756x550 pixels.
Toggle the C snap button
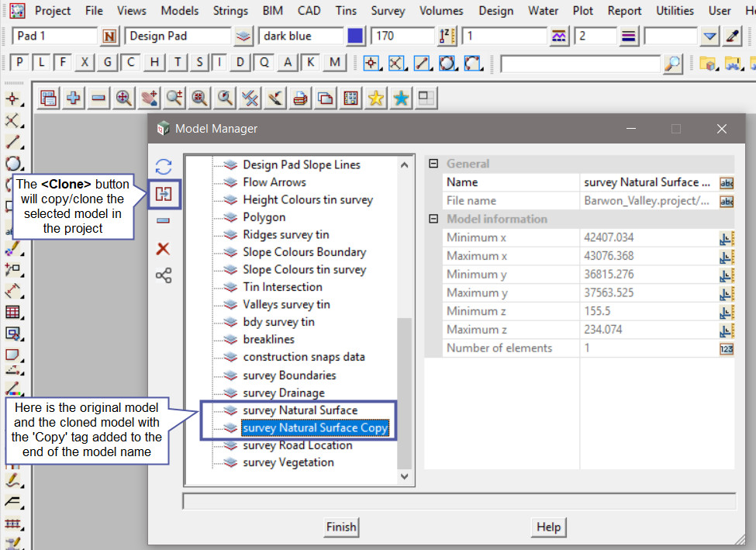(x=132, y=63)
